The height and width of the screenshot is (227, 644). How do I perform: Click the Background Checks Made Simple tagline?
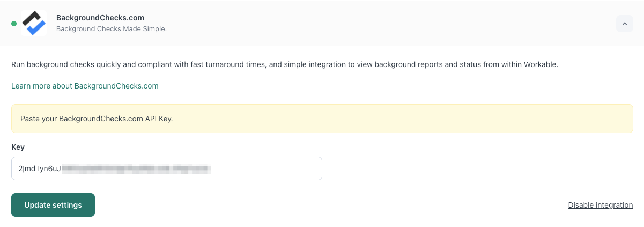click(x=111, y=29)
